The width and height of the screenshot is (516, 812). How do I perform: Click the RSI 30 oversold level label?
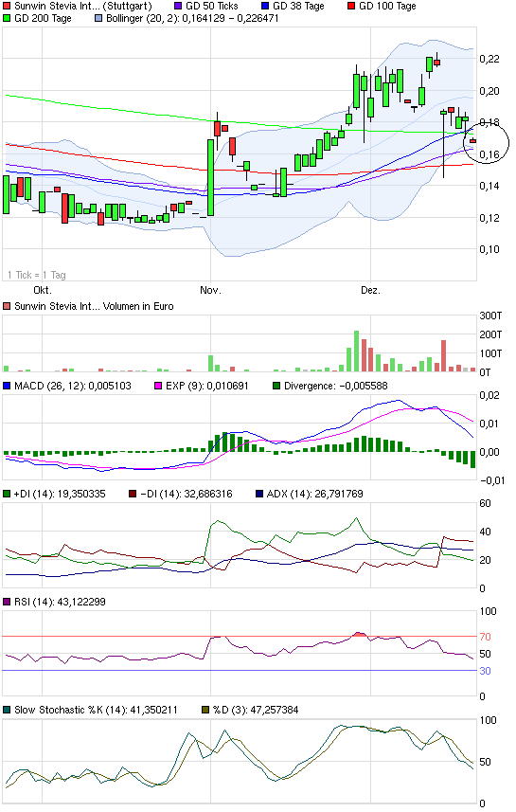coord(485,671)
